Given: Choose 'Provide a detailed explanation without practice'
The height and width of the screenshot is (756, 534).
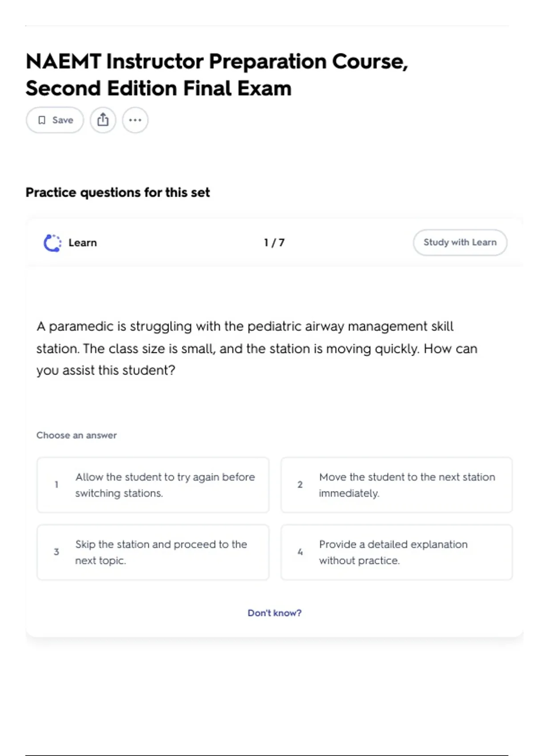Looking at the screenshot, I should coord(396,552).
